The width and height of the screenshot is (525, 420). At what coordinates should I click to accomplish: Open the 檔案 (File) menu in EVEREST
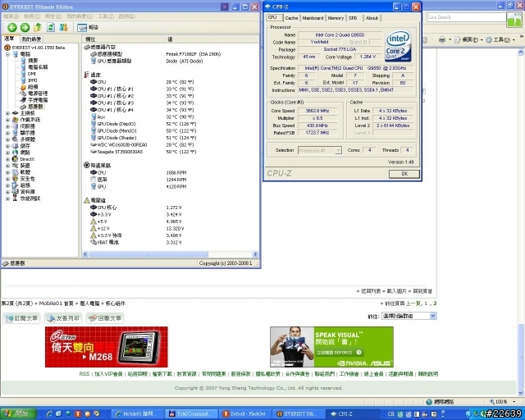[11, 16]
